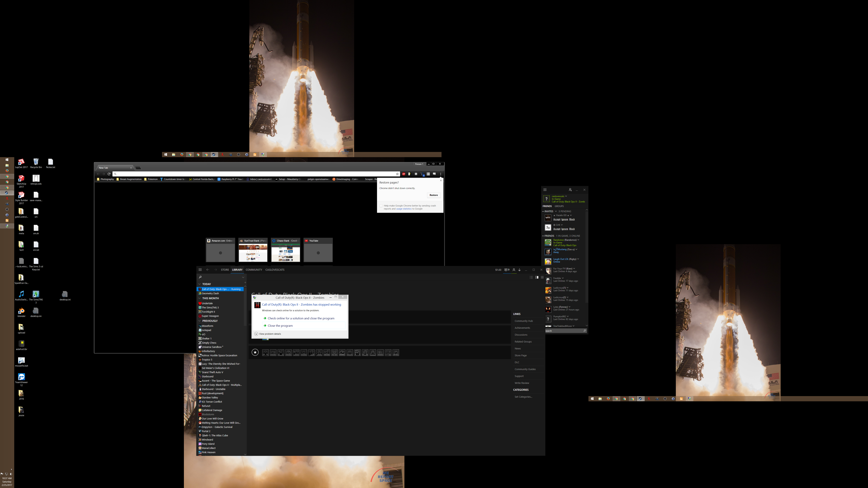Open the Adblock Plus extension
This screenshot has height=488, width=868.
point(403,174)
